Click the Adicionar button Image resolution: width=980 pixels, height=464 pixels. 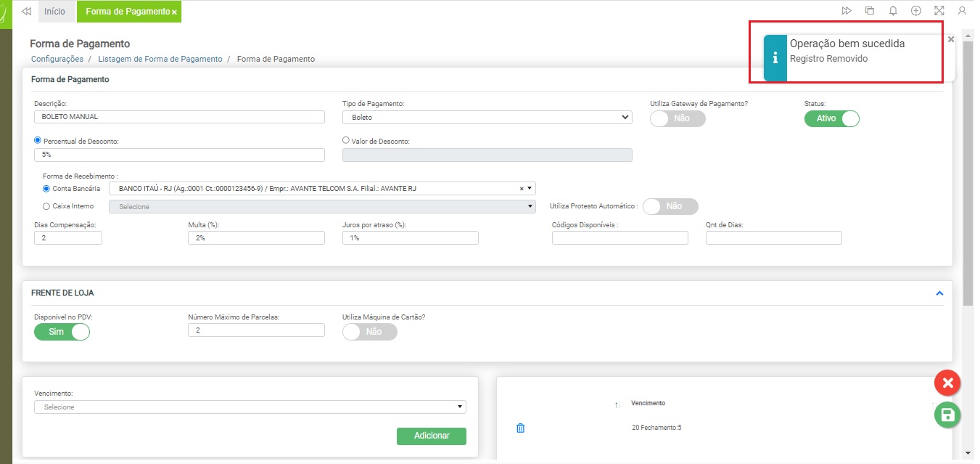click(431, 436)
